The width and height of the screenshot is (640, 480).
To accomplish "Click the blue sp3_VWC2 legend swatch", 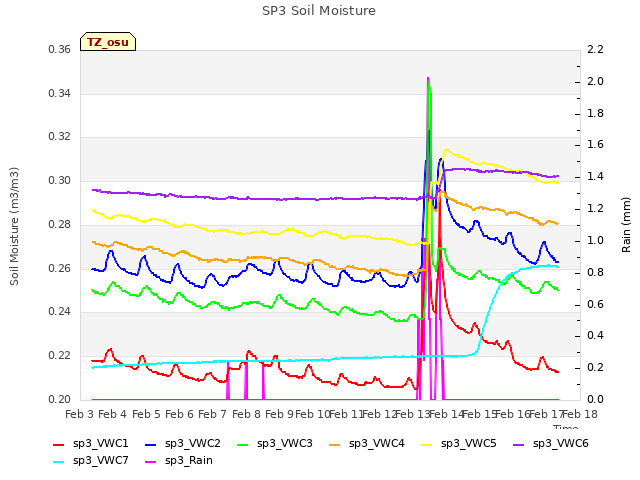I will click(151, 444).
